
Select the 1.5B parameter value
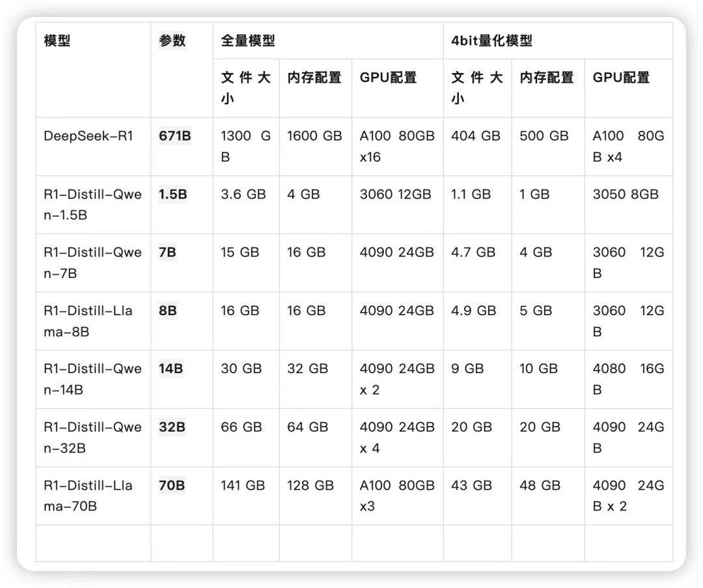click(x=172, y=194)
